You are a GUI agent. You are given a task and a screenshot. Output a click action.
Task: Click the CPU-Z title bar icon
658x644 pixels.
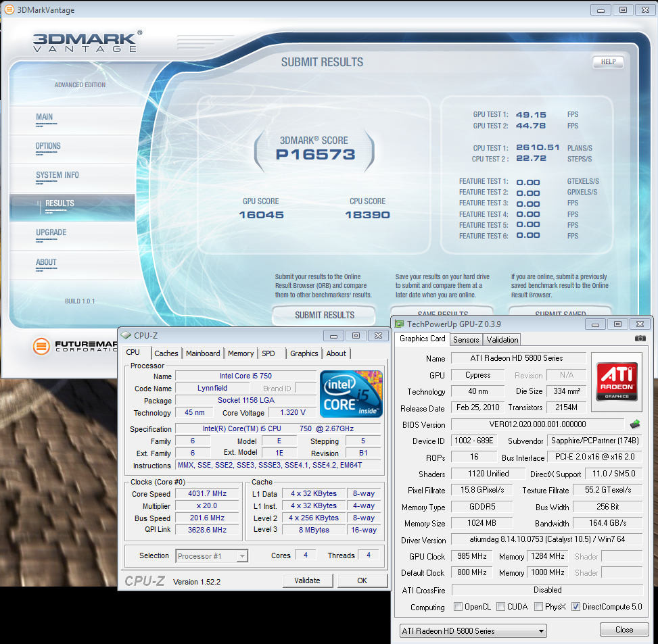126,335
